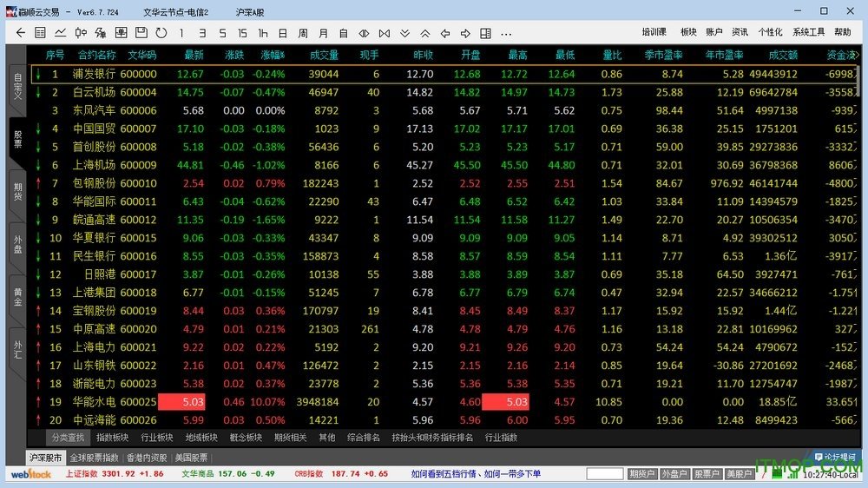868x488 pixels.
Task: Go back using the left arrow icon
Action: click(21, 33)
